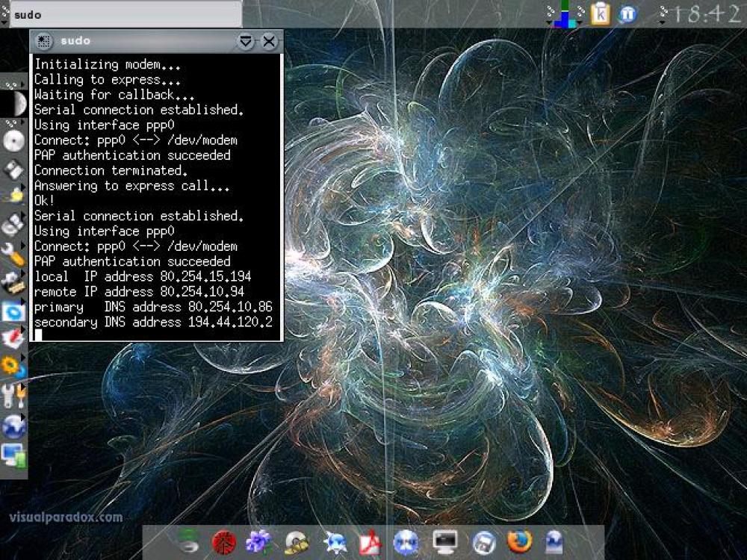Open the moon phase applet in side panel
The height and width of the screenshot is (560, 747).
click(14, 103)
